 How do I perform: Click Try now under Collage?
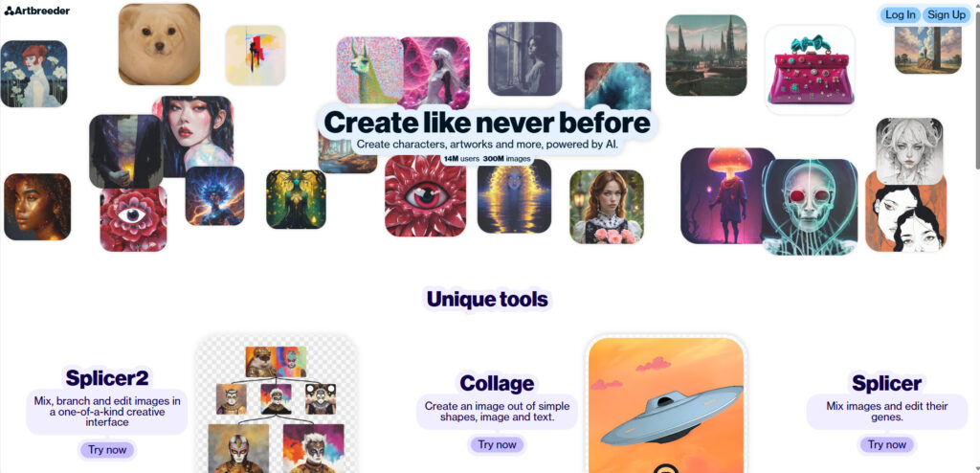tap(497, 444)
